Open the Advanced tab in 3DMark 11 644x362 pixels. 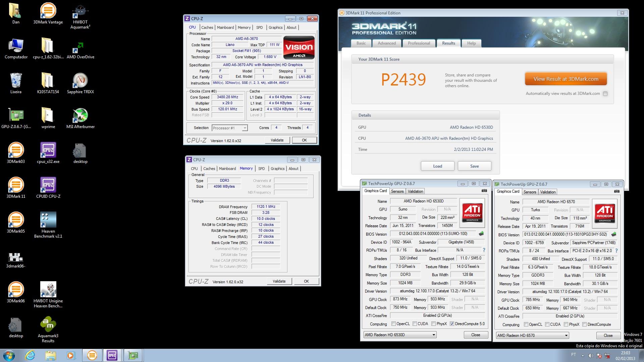387,43
